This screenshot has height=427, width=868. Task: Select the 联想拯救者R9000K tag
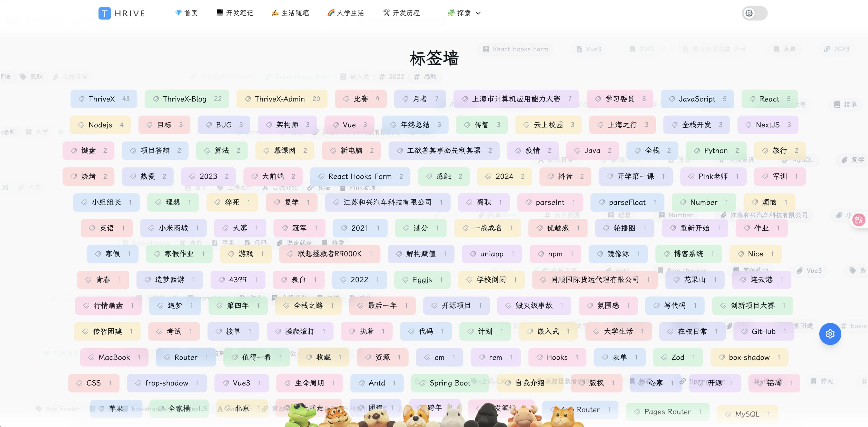tap(330, 254)
